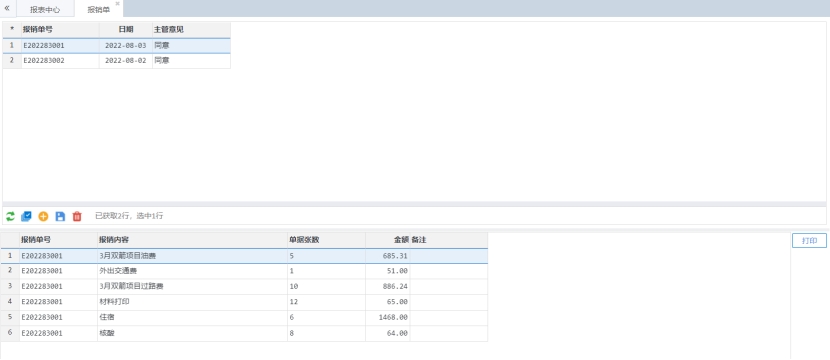
Task: Select detail row 3月双箭项目过路费
Action: tap(244, 286)
